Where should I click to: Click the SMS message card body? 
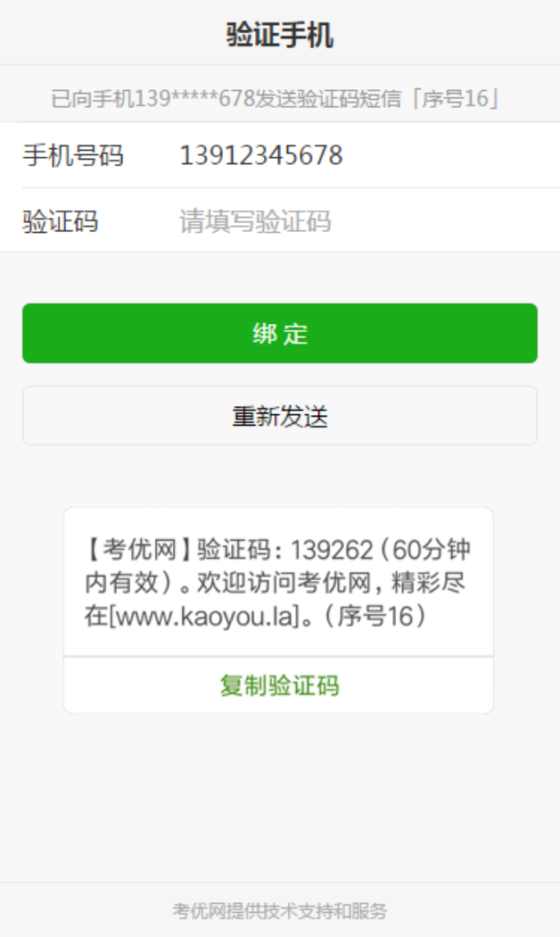tap(278, 583)
